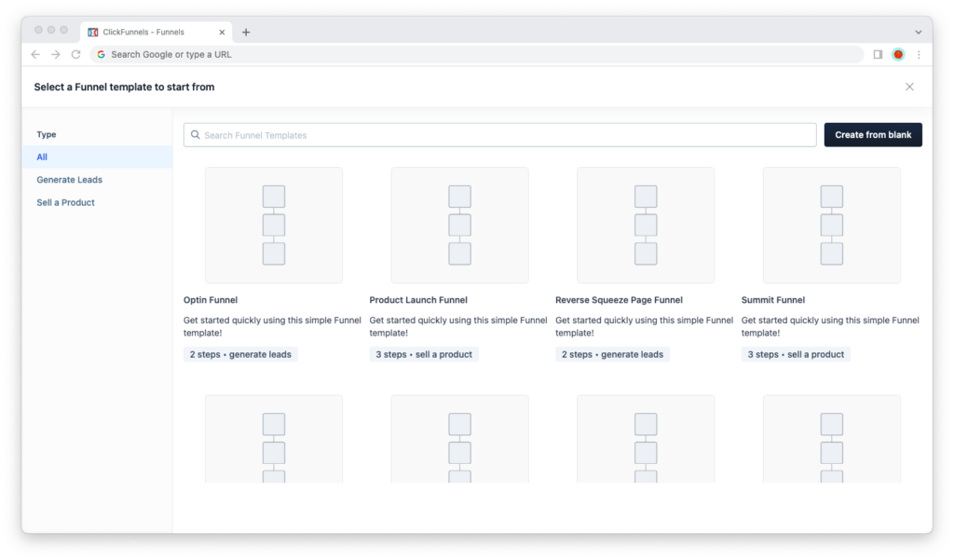Image resolution: width=954 pixels, height=560 pixels.
Task: Open the side panel icon in browser toolbar
Action: pyautogui.click(x=878, y=54)
